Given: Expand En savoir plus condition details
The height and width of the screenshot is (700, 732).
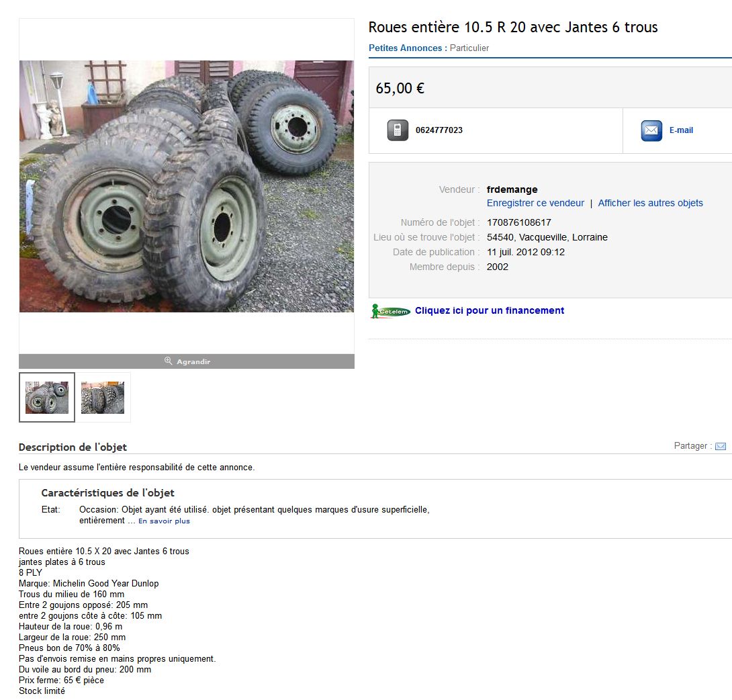Looking at the screenshot, I should pos(164,521).
